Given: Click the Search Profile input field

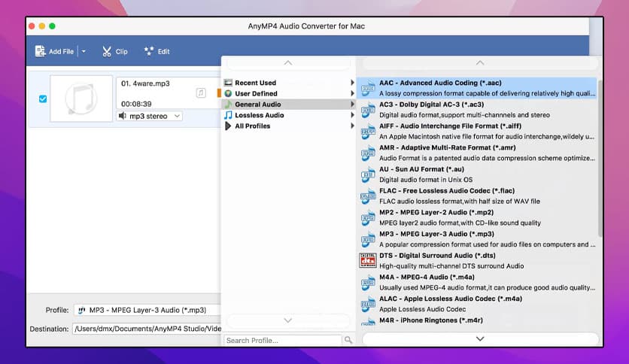Looking at the screenshot, I should [x=282, y=341].
